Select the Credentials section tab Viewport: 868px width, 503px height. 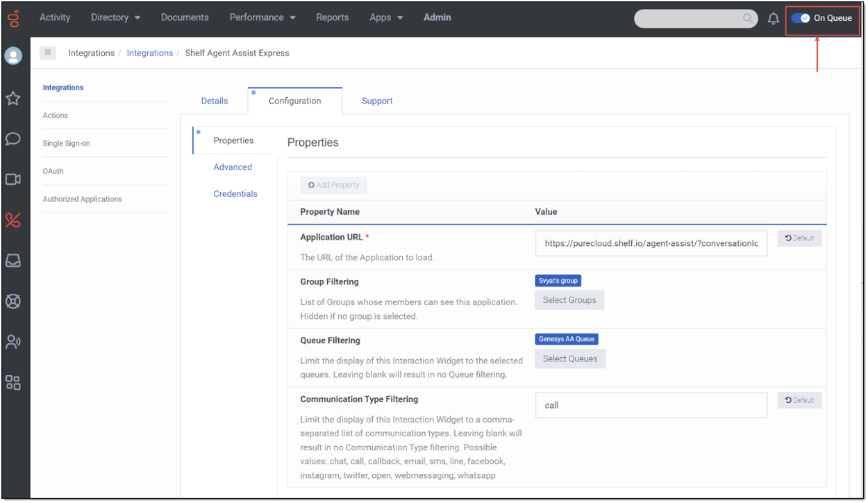click(x=235, y=194)
